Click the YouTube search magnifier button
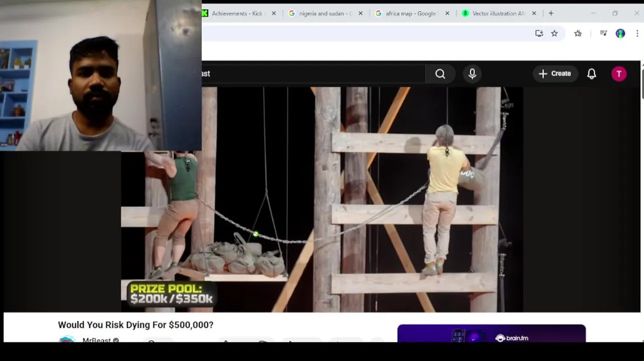Viewport: 644px width, 361px height. pyautogui.click(x=440, y=74)
